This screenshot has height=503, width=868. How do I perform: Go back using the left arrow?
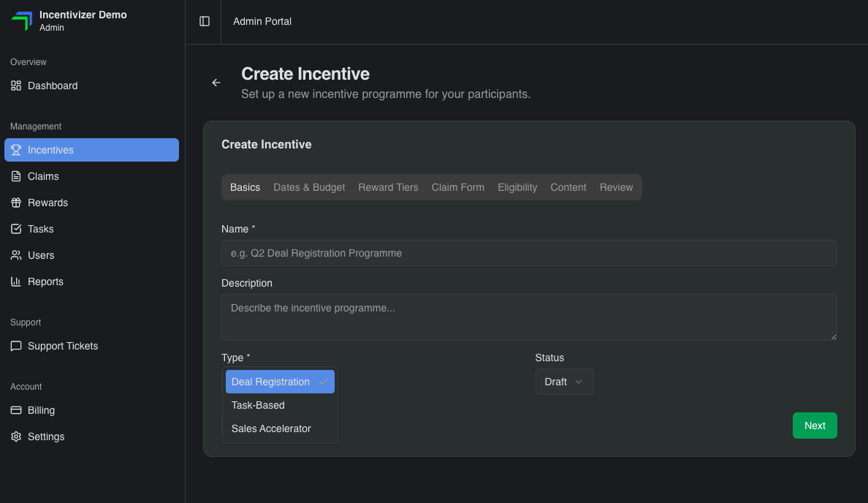[216, 83]
